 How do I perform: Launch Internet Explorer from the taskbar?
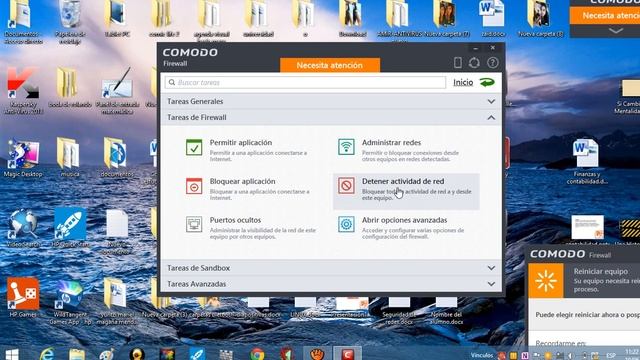point(47,354)
